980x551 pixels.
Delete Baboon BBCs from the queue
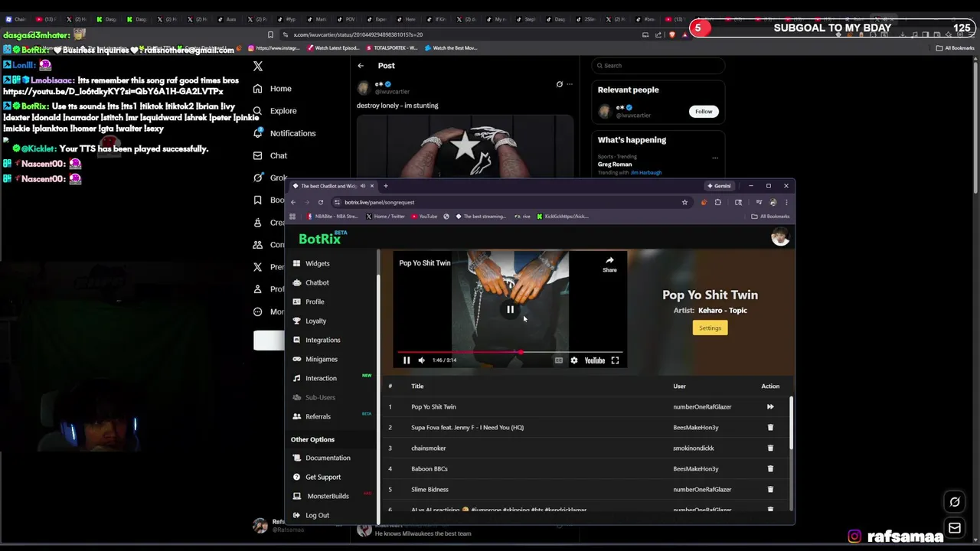click(770, 469)
